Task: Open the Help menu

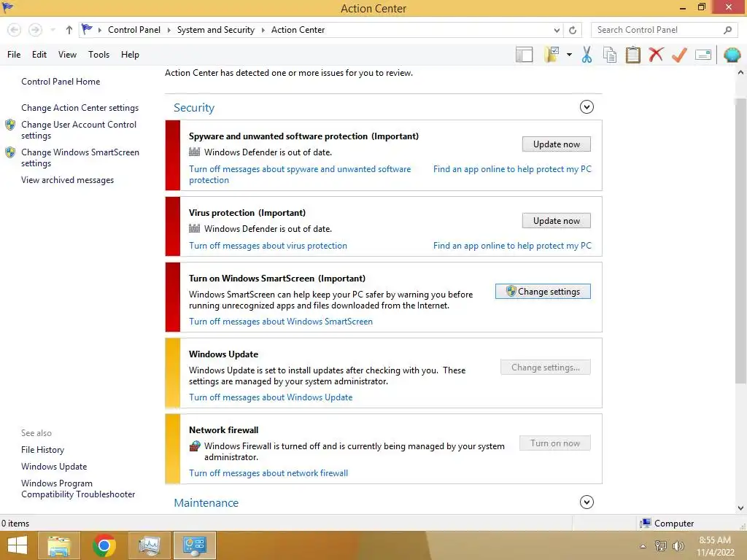Action: (130, 55)
